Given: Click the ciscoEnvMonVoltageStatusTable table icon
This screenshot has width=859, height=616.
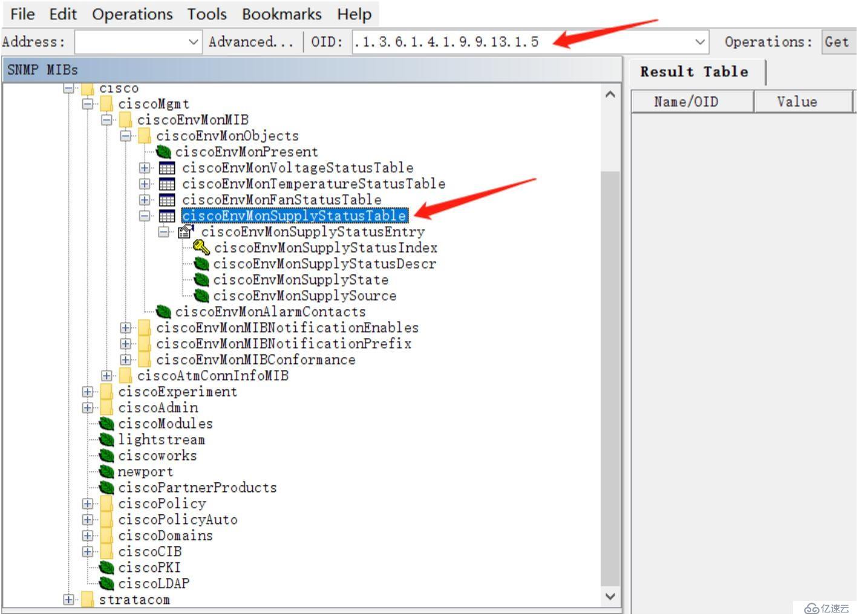Looking at the screenshot, I should tap(166, 168).
